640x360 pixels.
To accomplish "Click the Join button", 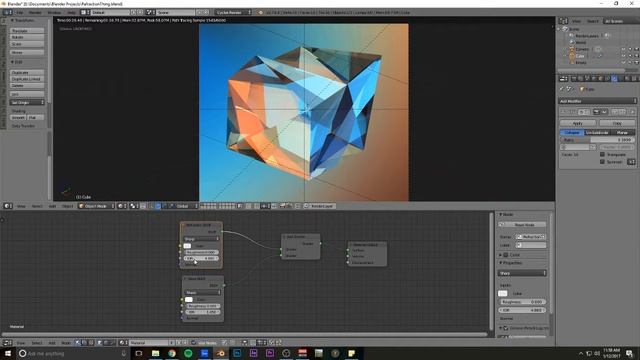I will coord(27,94).
